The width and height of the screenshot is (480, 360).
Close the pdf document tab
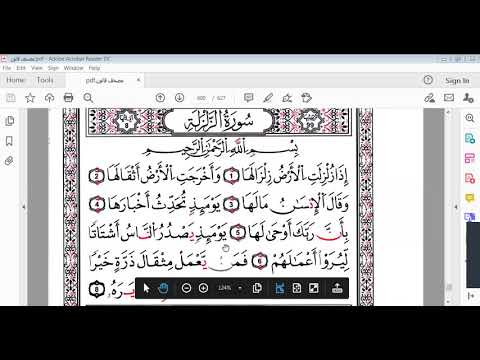tap(138, 80)
